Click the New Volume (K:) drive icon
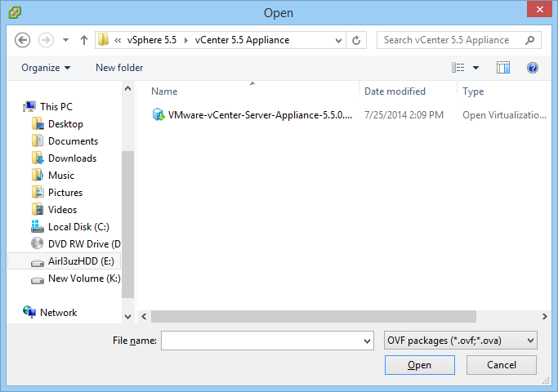The width and height of the screenshot is (558, 392). coord(38,280)
